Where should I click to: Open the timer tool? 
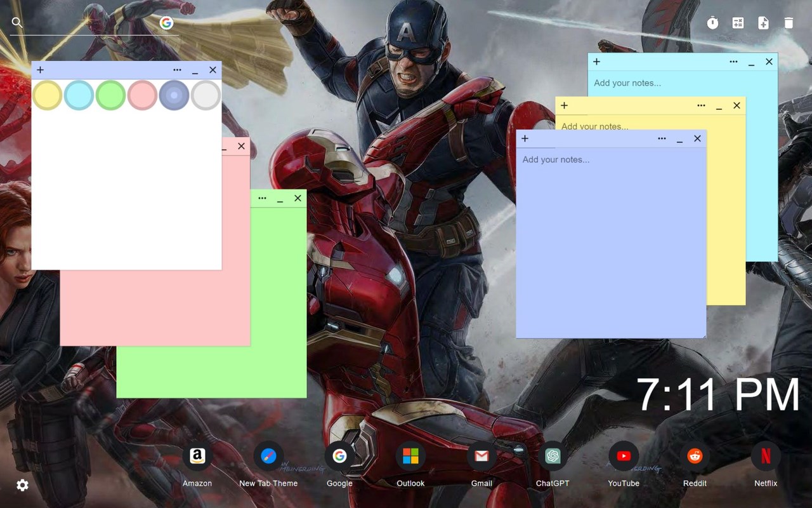[x=713, y=23]
